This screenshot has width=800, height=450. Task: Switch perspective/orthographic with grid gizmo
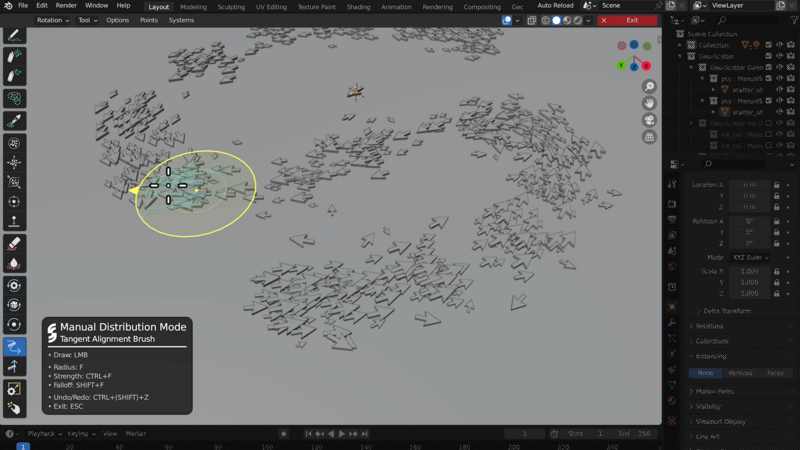[649, 137]
